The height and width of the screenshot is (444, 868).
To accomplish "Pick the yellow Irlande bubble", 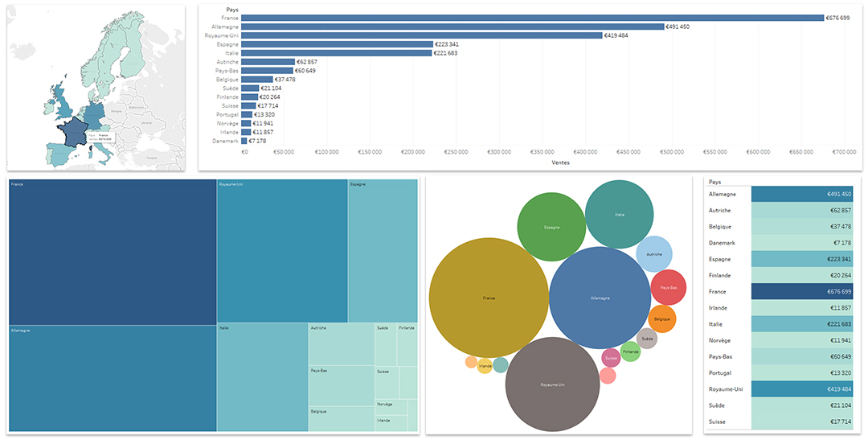I will (x=485, y=367).
